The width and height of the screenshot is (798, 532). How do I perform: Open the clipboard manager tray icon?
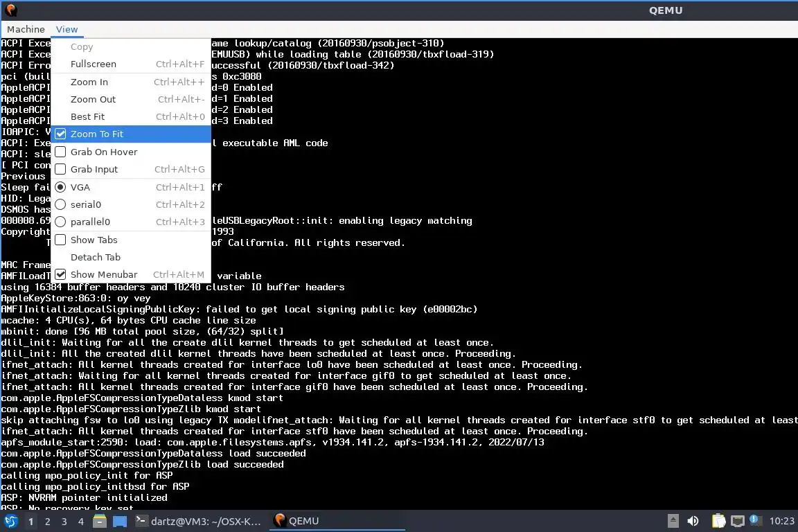pos(718,521)
